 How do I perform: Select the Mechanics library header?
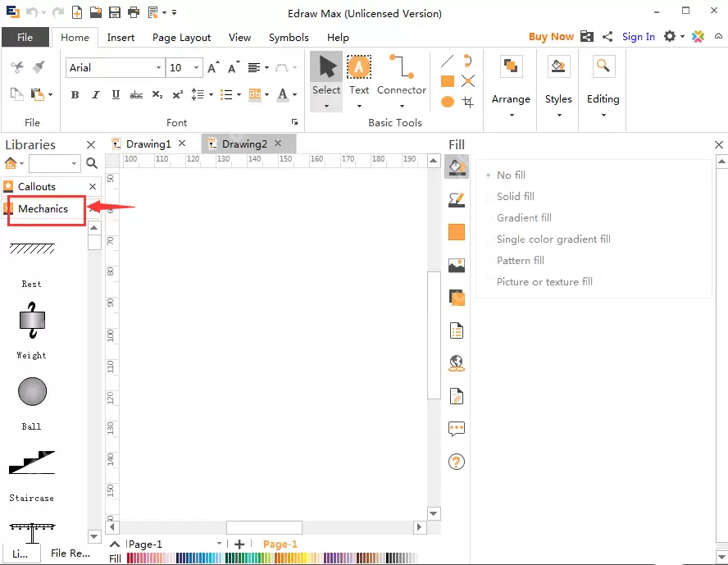[x=43, y=209]
